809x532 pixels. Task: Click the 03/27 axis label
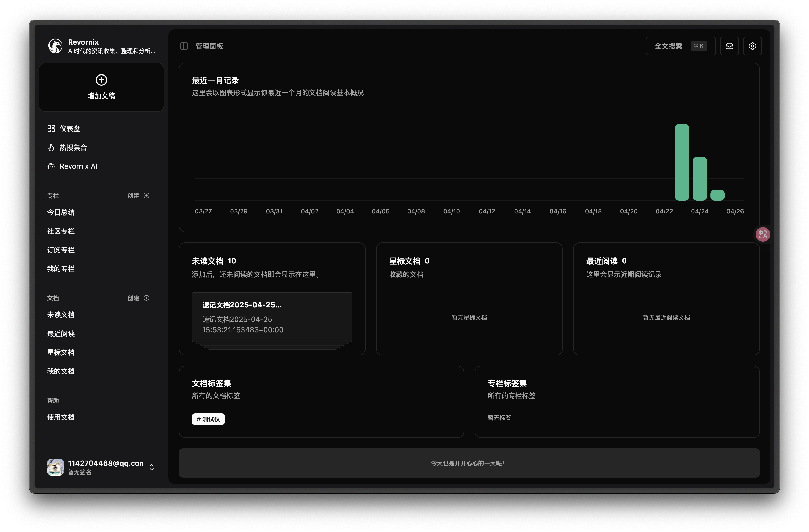(203, 211)
